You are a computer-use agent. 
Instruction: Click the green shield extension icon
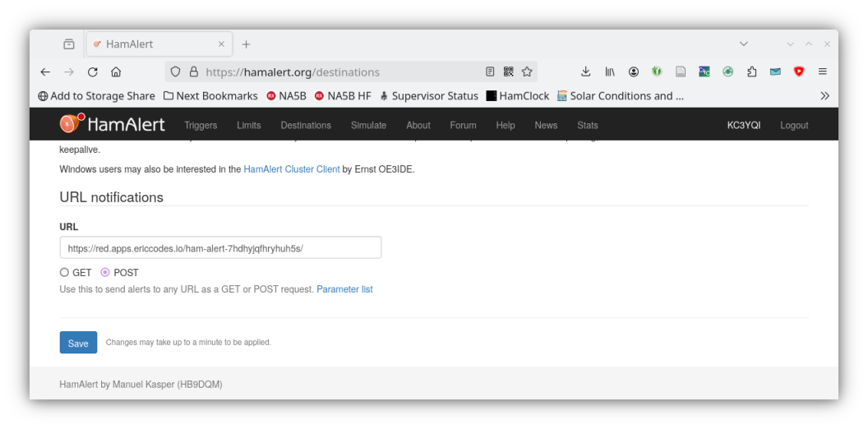pos(657,71)
